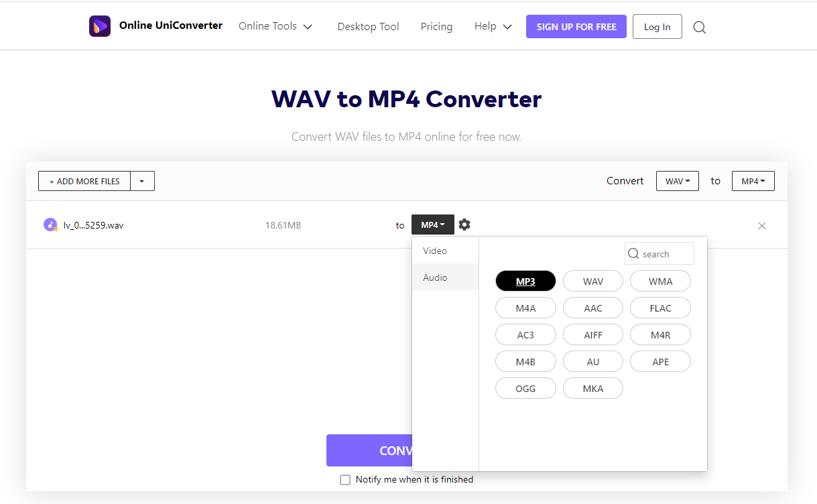Switch to the Video format tab
This screenshot has height=504, width=817.
445,251
